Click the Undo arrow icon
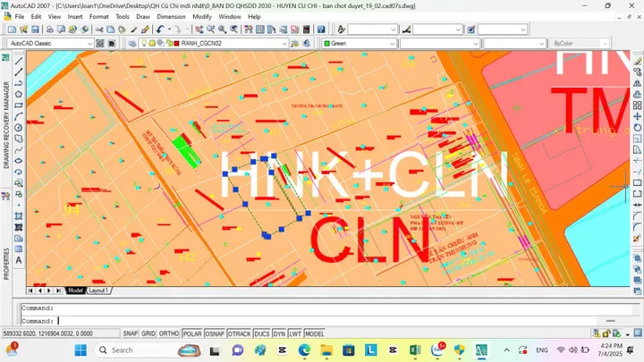The width and height of the screenshot is (644, 362). click(160, 29)
